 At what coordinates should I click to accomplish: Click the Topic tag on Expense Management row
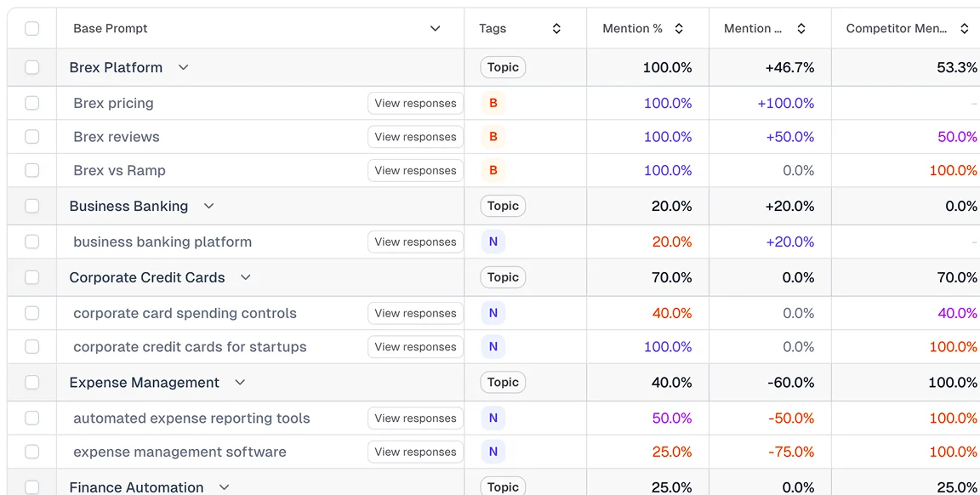tap(503, 382)
